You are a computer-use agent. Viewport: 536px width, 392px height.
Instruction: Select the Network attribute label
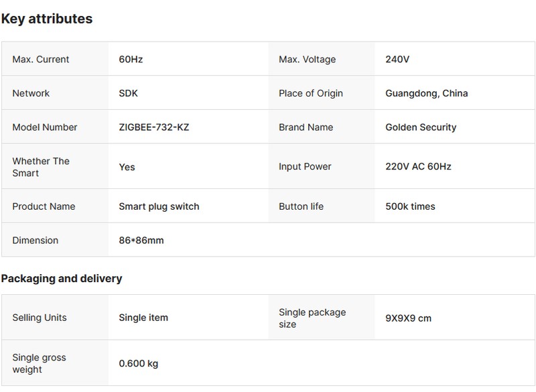(31, 93)
